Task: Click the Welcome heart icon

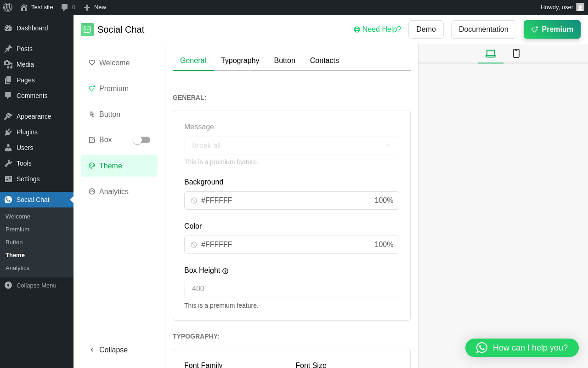Action: click(x=92, y=63)
